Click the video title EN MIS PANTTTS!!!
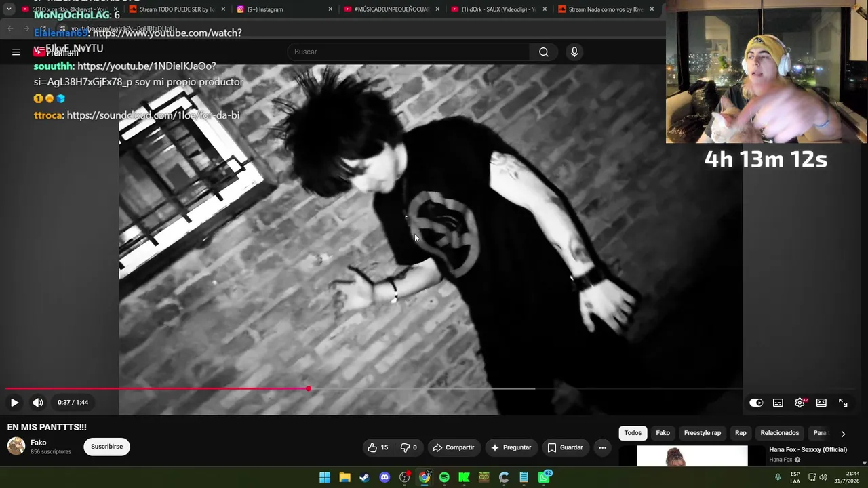Viewport: 868px width, 488px height. tap(47, 427)
